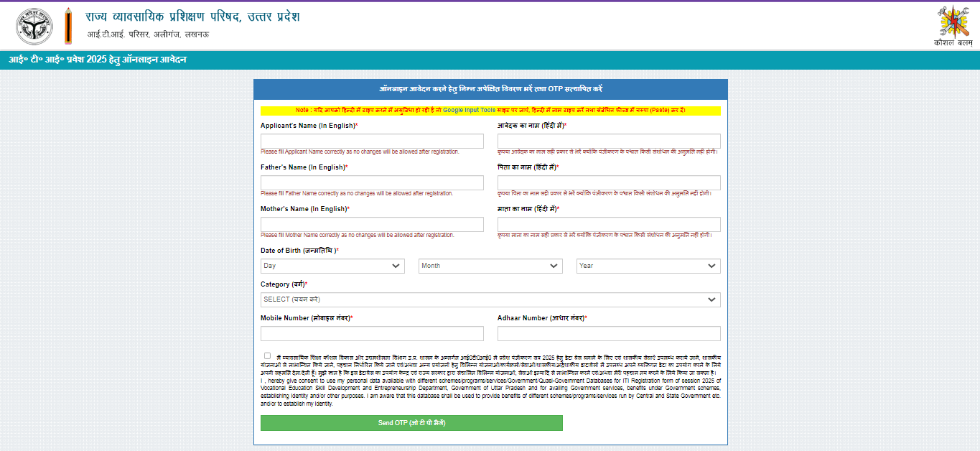Open the Year dropdown
This screenshot has height=451, width=980.
[x=648, y=266]
